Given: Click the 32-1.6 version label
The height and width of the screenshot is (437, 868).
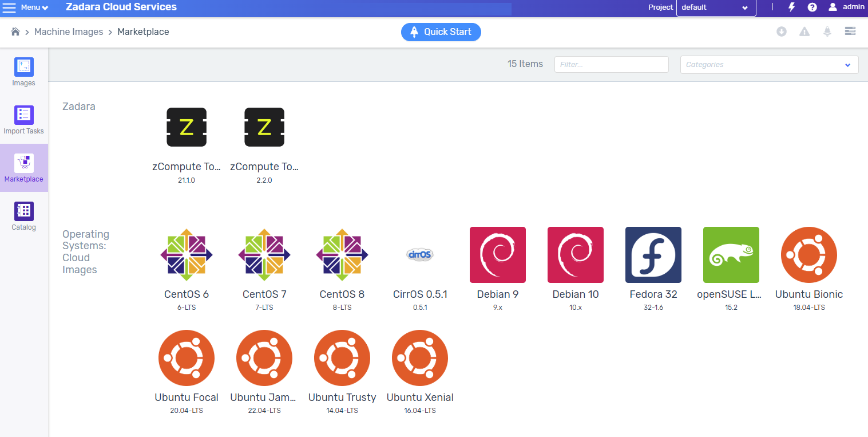Looking at the screenshot, I should tap(653, 308).
